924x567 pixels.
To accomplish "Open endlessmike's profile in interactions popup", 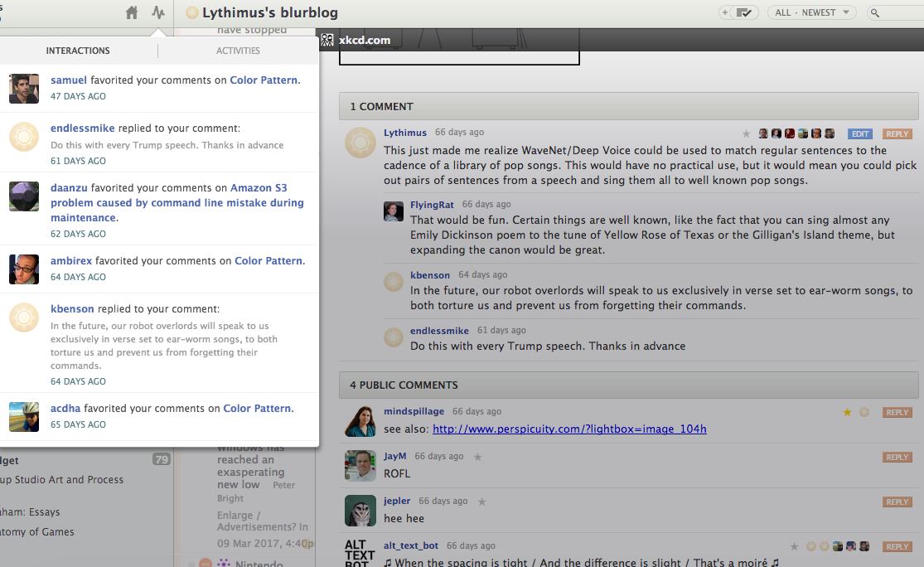I will [x=83, y=128].
